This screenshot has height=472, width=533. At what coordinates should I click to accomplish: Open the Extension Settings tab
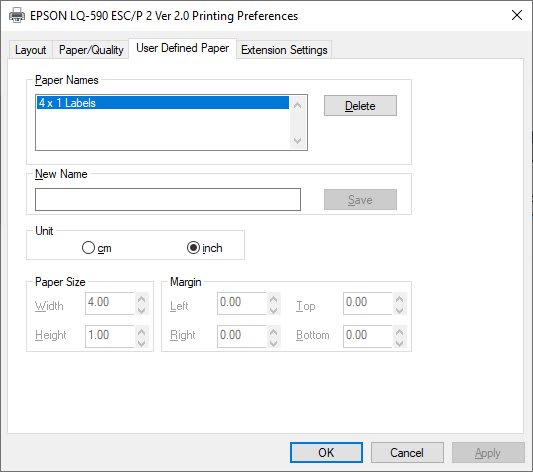(x=284, y=50)
